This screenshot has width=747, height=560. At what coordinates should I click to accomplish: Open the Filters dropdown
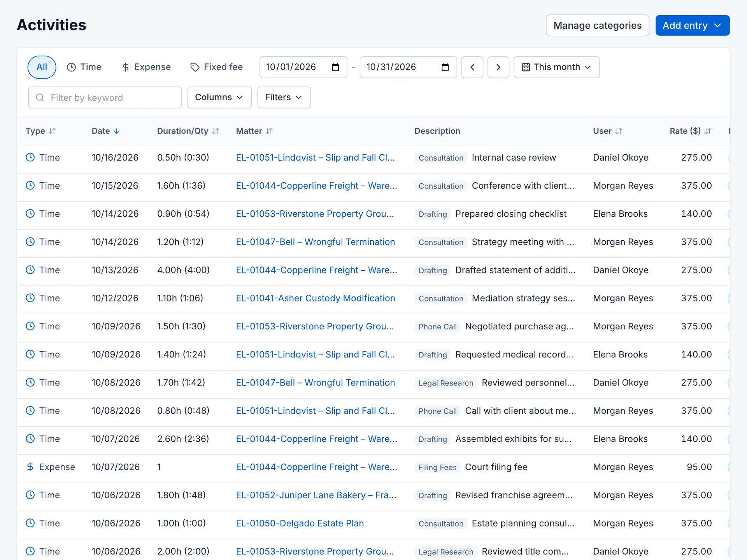(x=284, y=97)
